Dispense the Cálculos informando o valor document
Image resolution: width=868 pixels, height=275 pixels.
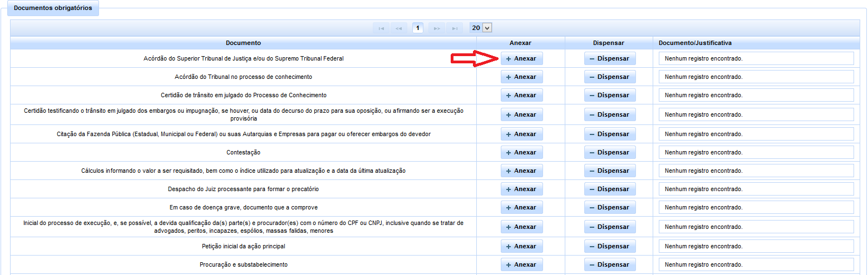(x=609, y=171)
